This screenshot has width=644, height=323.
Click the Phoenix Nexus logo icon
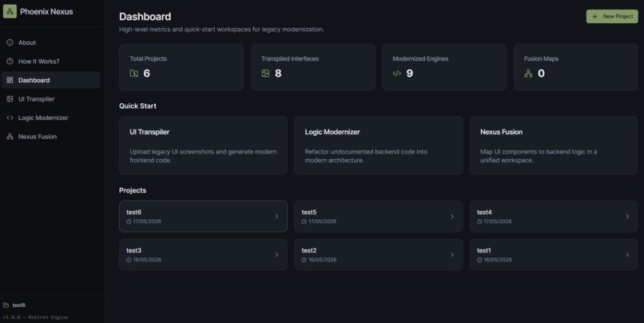(10, 11)
